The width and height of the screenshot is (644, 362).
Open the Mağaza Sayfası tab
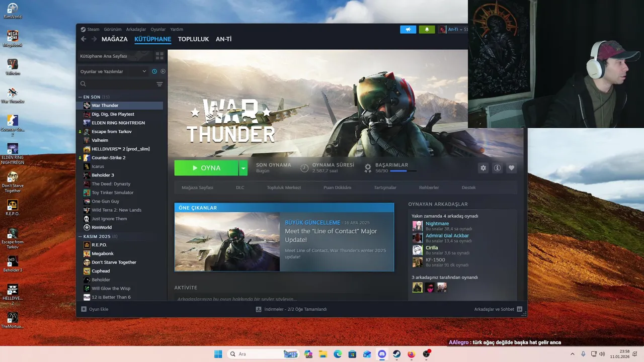[197, 188]
